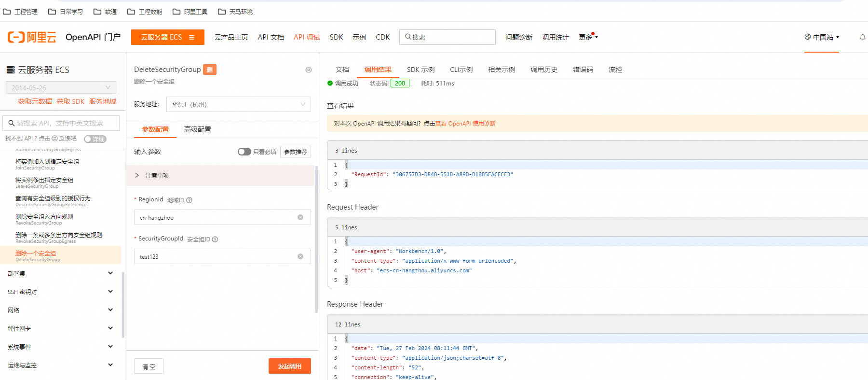Click the 服务地域 link
The height and width of the screenshot is (380, 868).
pyautogui.click(x=103, y=101)
